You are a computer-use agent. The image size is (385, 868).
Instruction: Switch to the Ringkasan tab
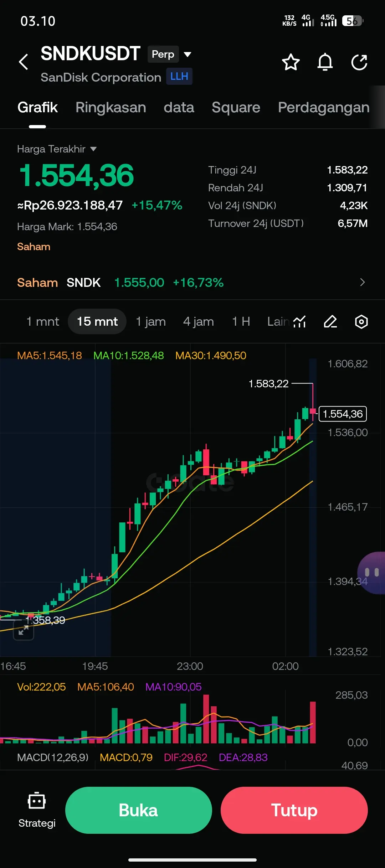[111, 107]
